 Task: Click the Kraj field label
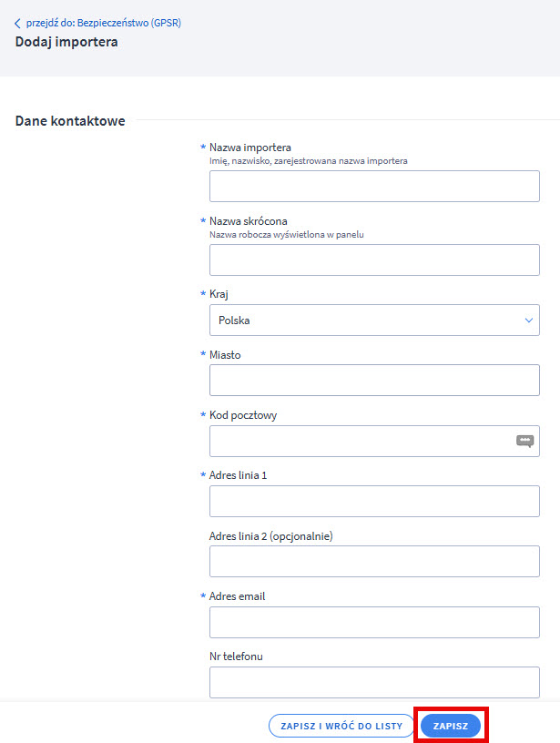pos(219,294)
